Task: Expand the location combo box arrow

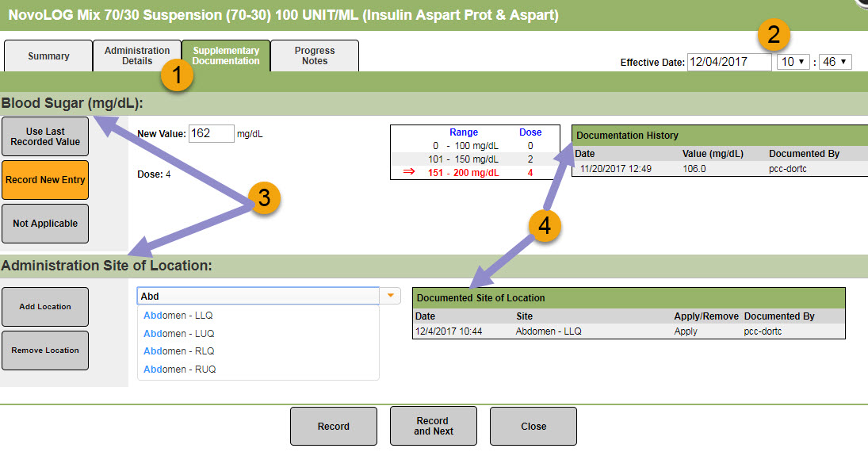Action: point(390,296)
